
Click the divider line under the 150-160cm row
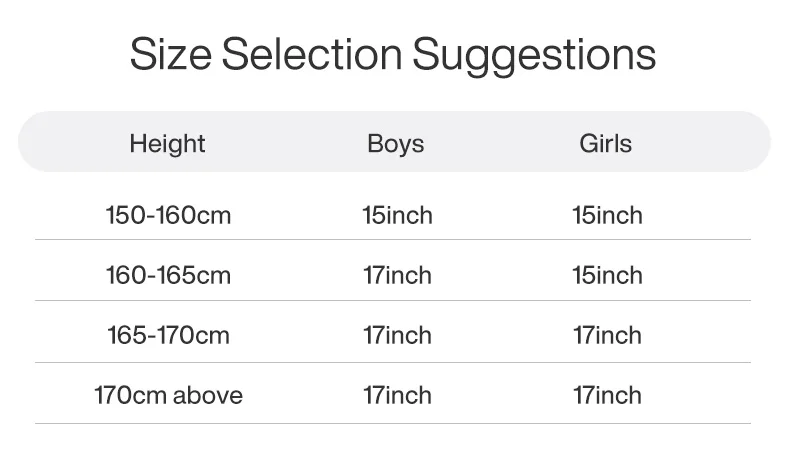pyautogui.click(x=393, y=240)
